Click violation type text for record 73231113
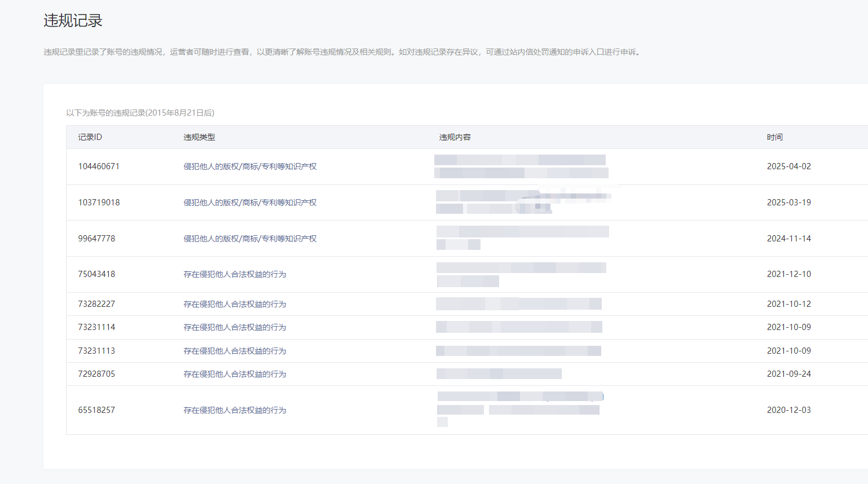 (x=235, y=351)
